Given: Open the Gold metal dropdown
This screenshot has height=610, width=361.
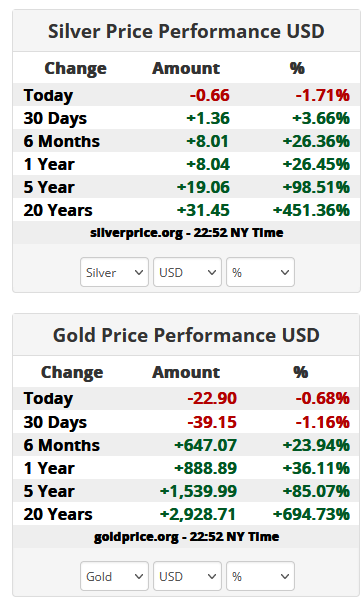Looking at the screenshot, I should (114, 576).
